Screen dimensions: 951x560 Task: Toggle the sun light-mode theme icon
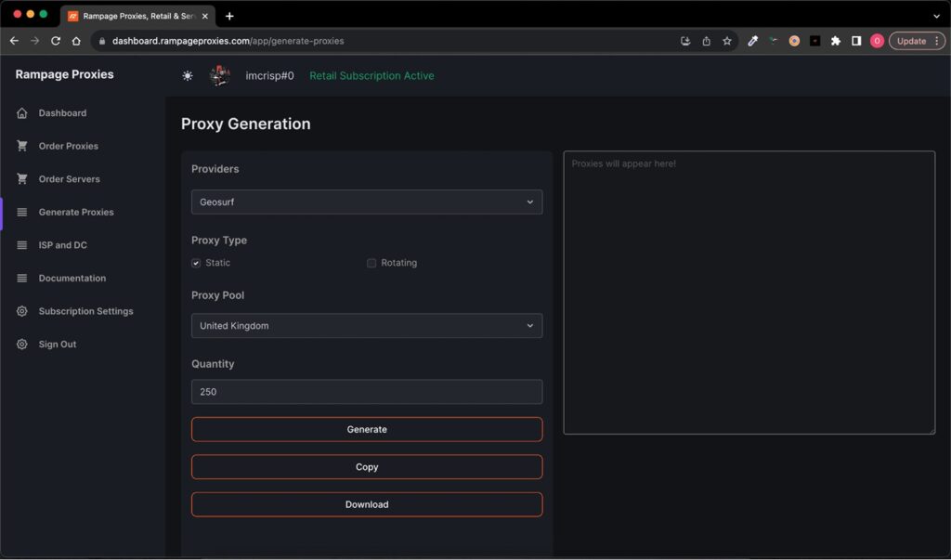pos(188,76)
